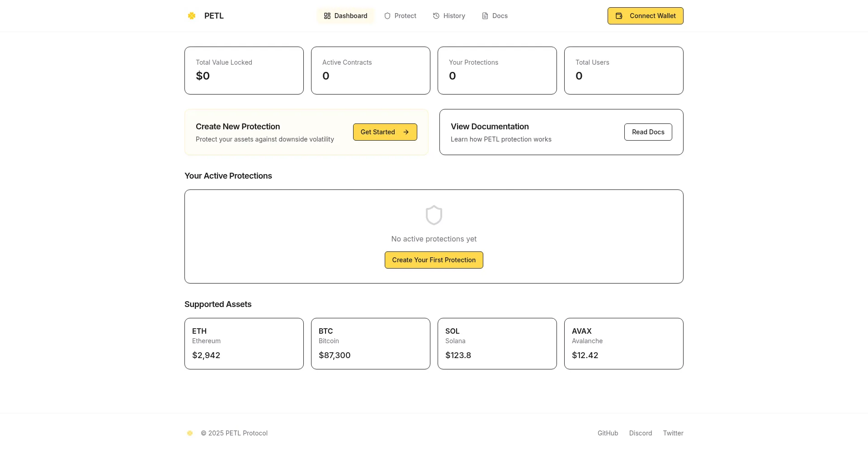The image size is (868, 449).
Task: Click the PETL flower logo icon
Action: (x=192, y=16)
